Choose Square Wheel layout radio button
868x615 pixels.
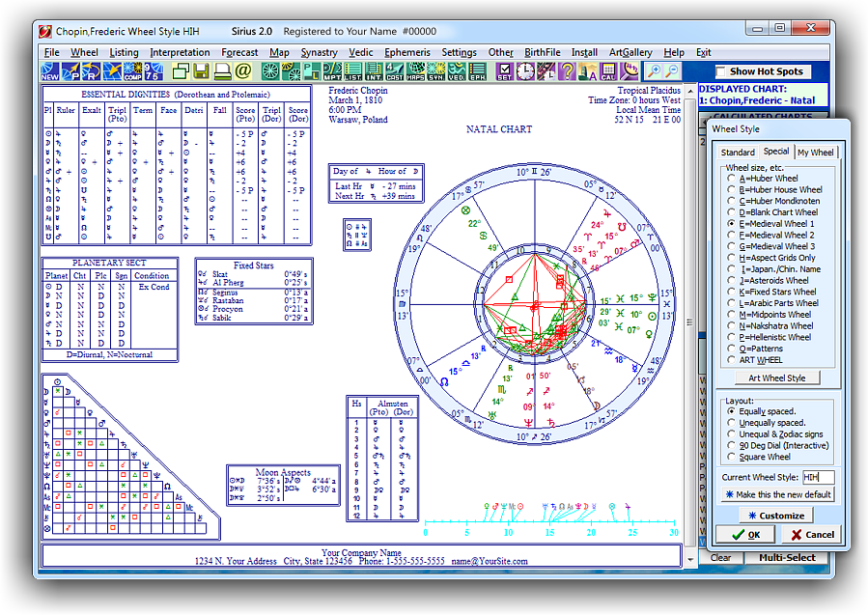click(732, 457)
